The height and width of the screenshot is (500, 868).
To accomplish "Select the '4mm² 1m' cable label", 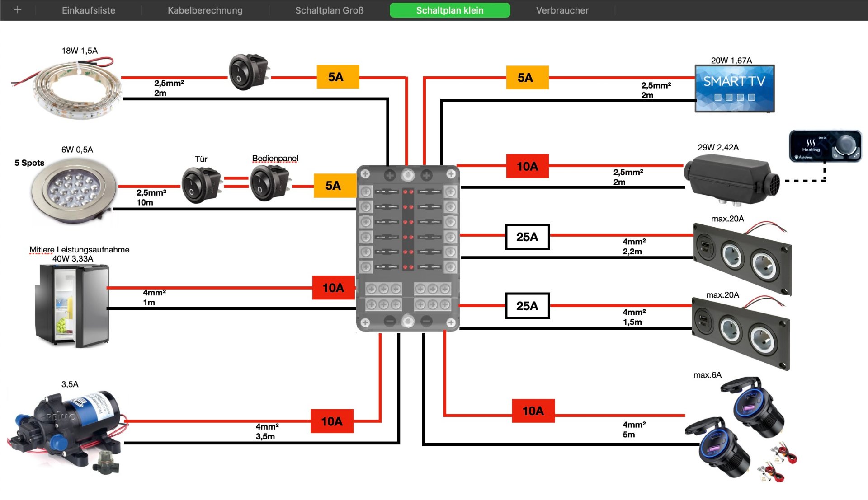I will point(155,297).
